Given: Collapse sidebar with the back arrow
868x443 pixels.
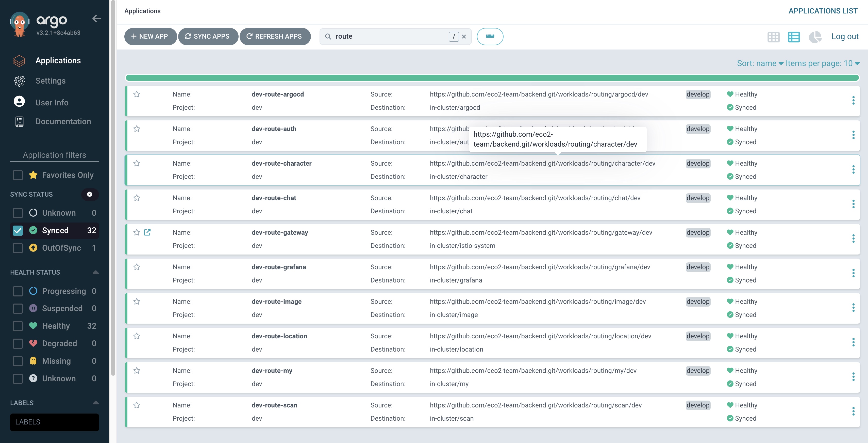Looking at the screenshot, I should tap(97, 19).
